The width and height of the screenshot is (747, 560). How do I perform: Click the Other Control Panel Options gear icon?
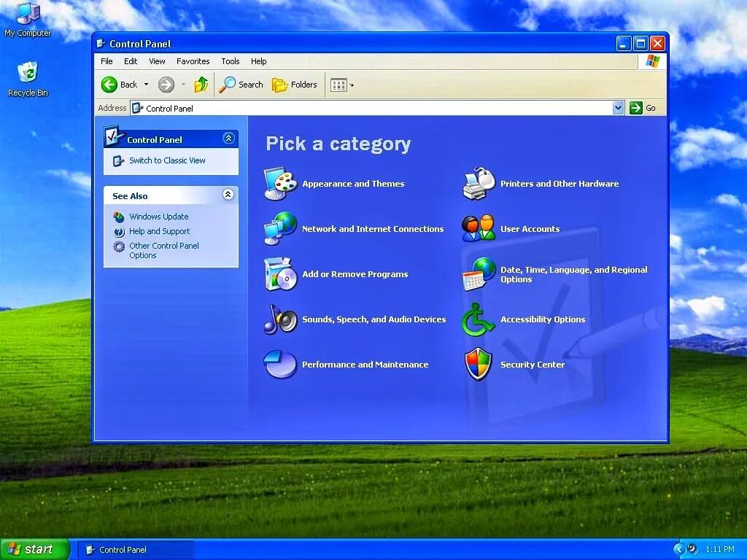(119, 246)
